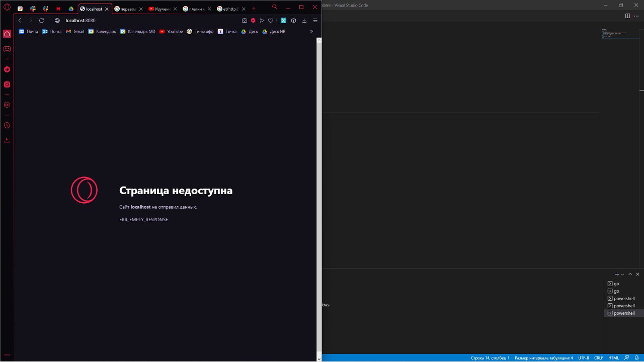Click the page scrollbar up arrow
Screen dimensions: 644x362
pyautogui.click(x=319, y=40)
